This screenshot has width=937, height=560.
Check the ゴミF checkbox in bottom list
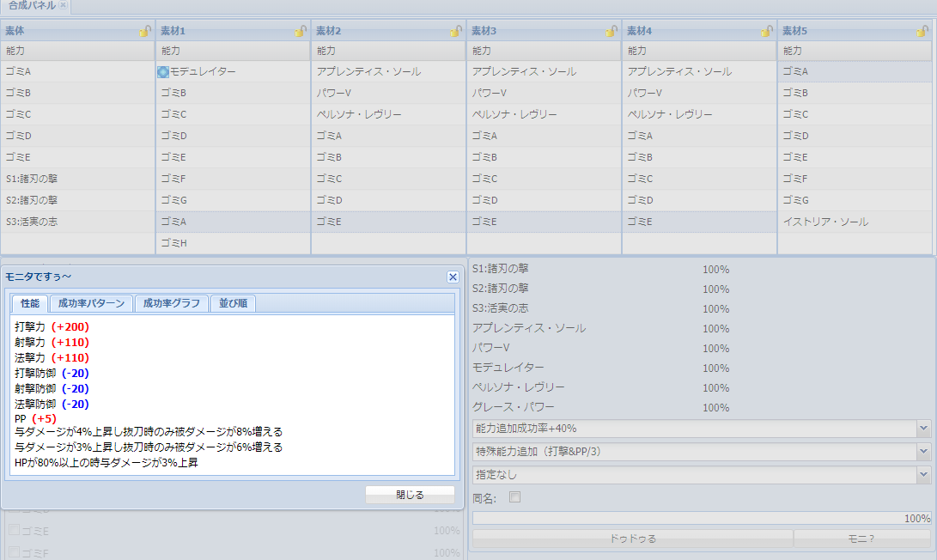point(14,552)
